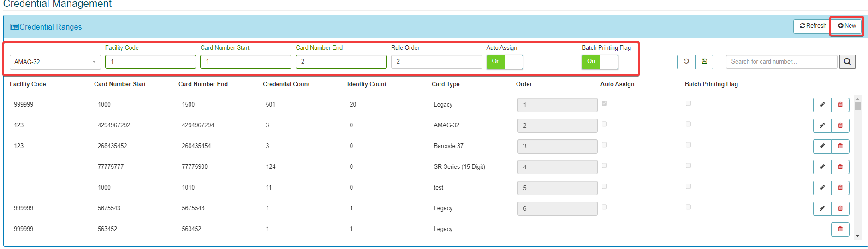
Task: Delete the Barcode 37 row
Action: pos(840,146)
